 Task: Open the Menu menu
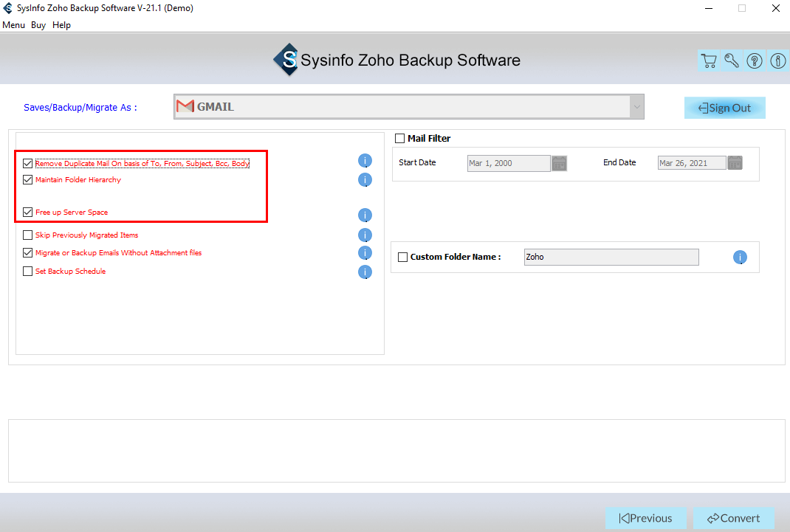[x=13, y=25]
